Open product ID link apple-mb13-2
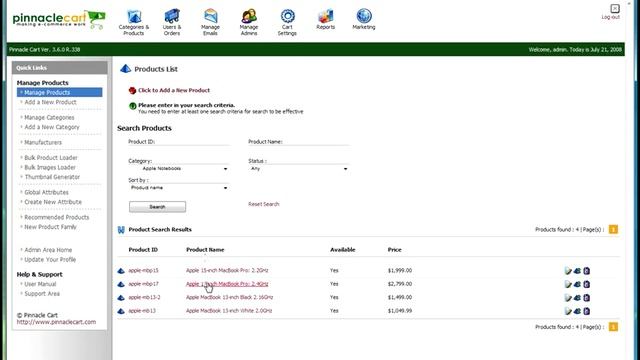640x360 pixels. coord(144,297)
